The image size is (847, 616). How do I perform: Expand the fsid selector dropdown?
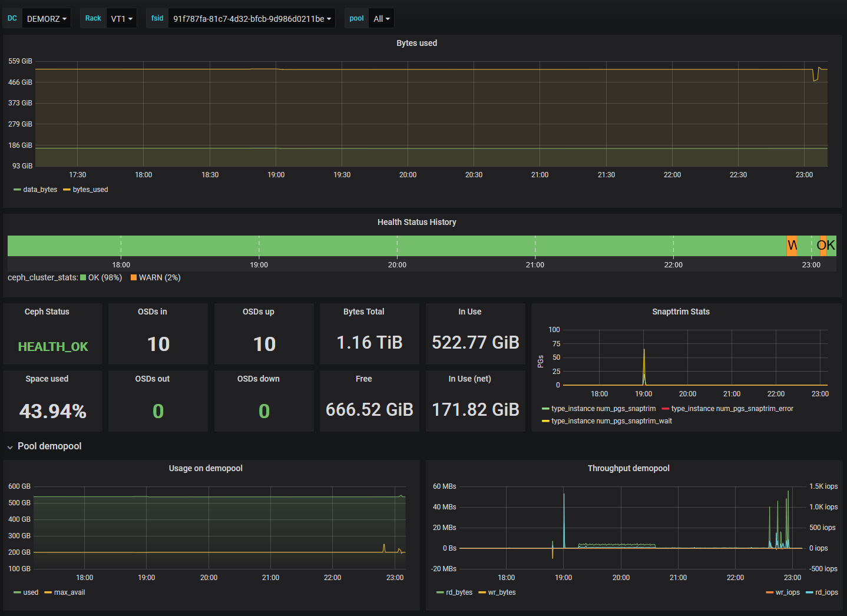(252, 19)
